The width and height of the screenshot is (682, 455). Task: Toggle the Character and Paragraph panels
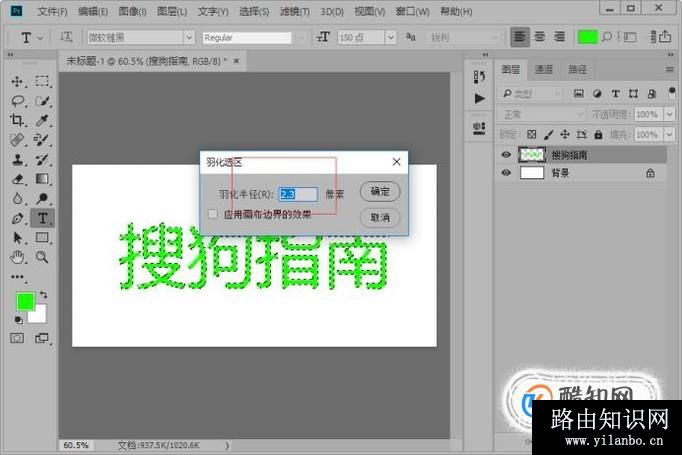click(630, 37)
